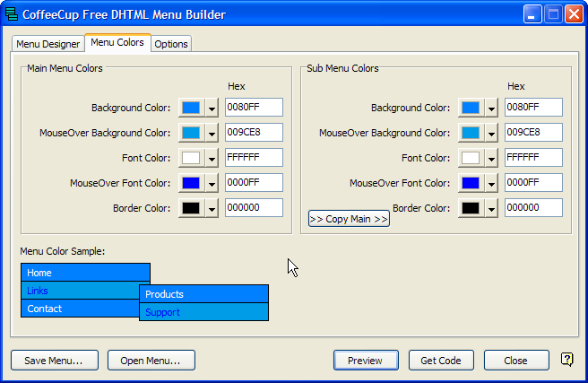588x383 pixels.
Task: Click the Get Code button
Action: point(441,361)
